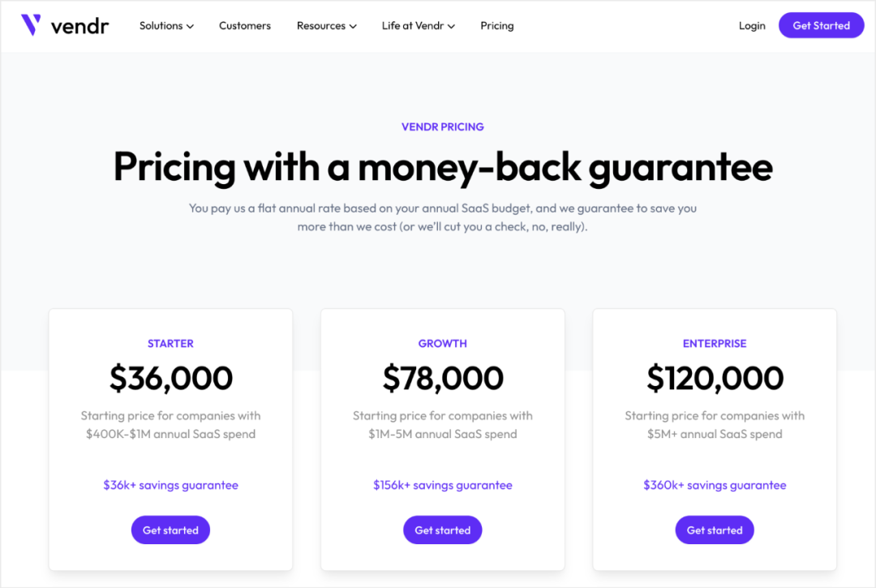Expand the Solutions dropdown menu
The image size is (876, 588).
166,26
